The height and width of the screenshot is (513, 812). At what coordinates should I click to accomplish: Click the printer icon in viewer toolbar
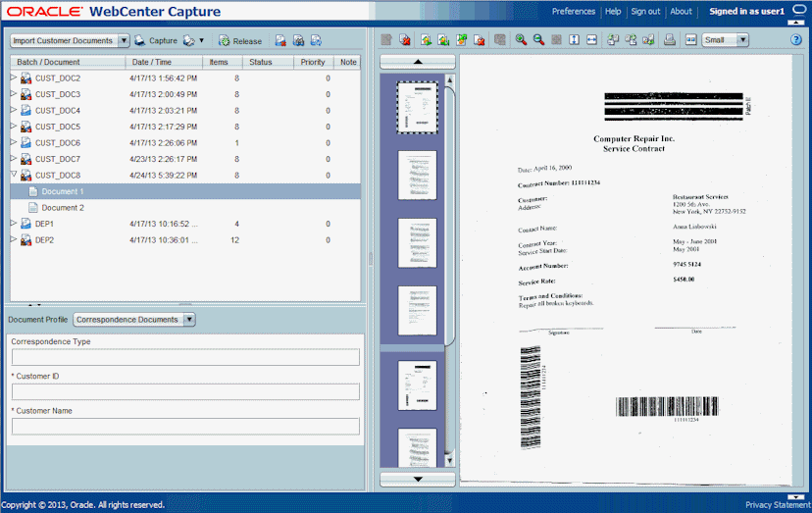pos(670,40)
